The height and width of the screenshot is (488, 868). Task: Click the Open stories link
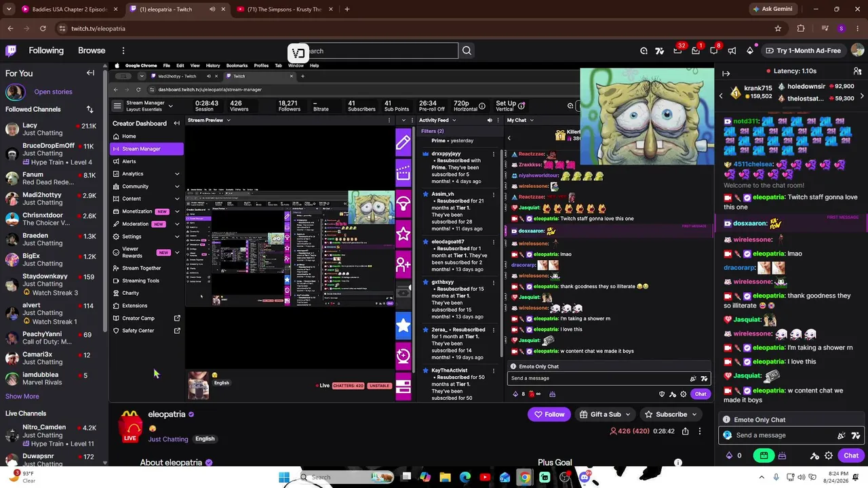point(53,92)
